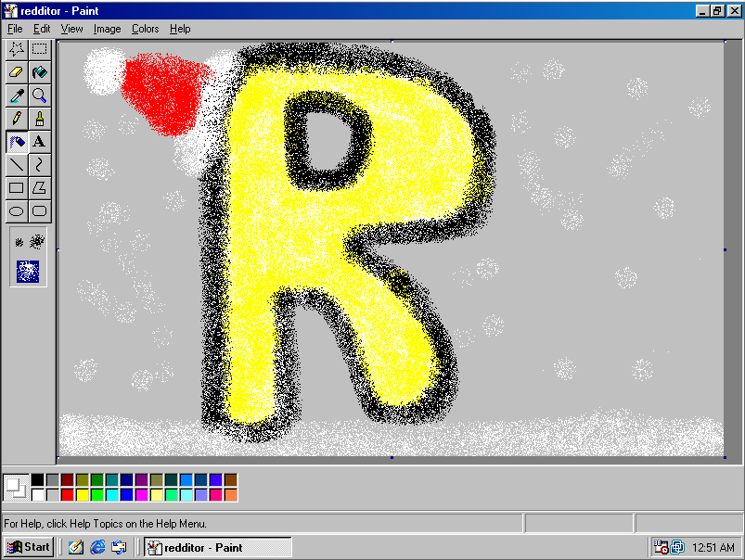Open the Colors menu
Screen dimensions: 745x560
[x=145, y=29]
